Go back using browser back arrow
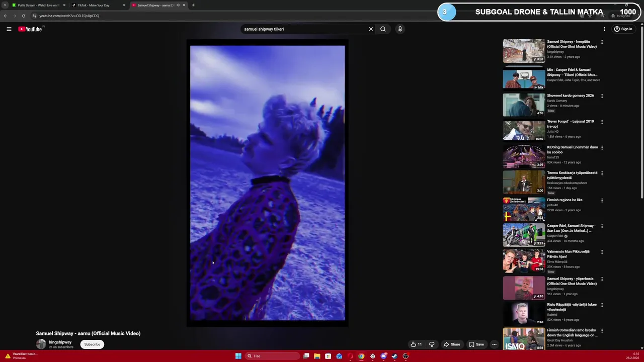 6,16
